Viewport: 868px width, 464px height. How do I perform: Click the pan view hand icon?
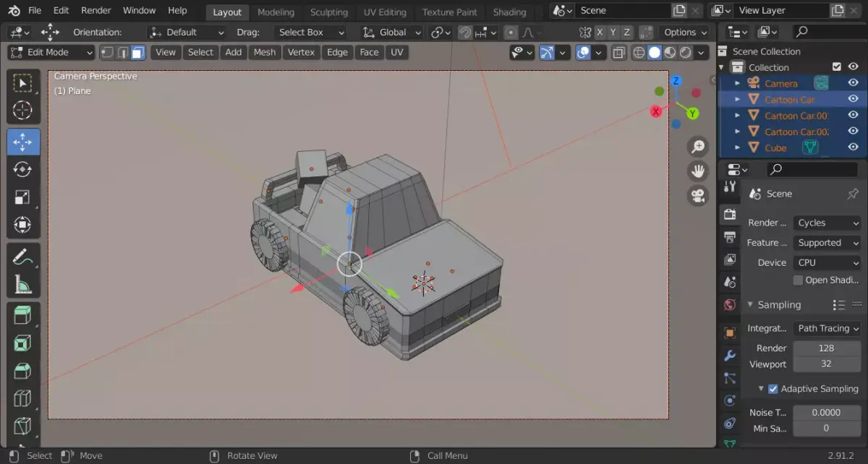pos(698,171)
